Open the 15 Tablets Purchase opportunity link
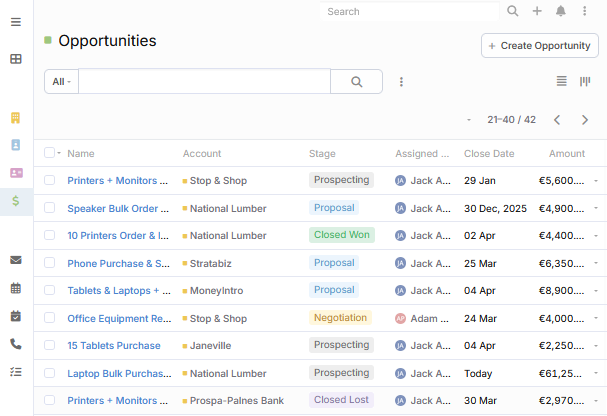 click(x=114, y=346)
